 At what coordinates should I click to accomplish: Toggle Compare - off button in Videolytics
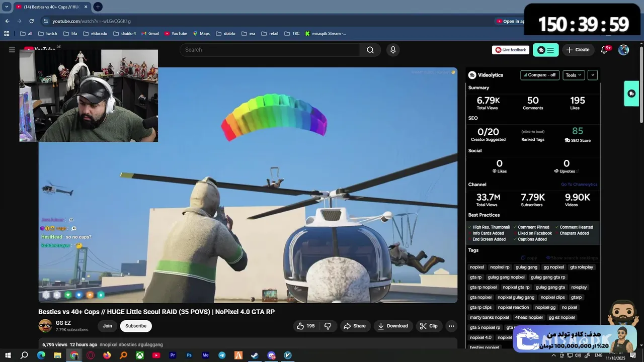pos(540,75)
